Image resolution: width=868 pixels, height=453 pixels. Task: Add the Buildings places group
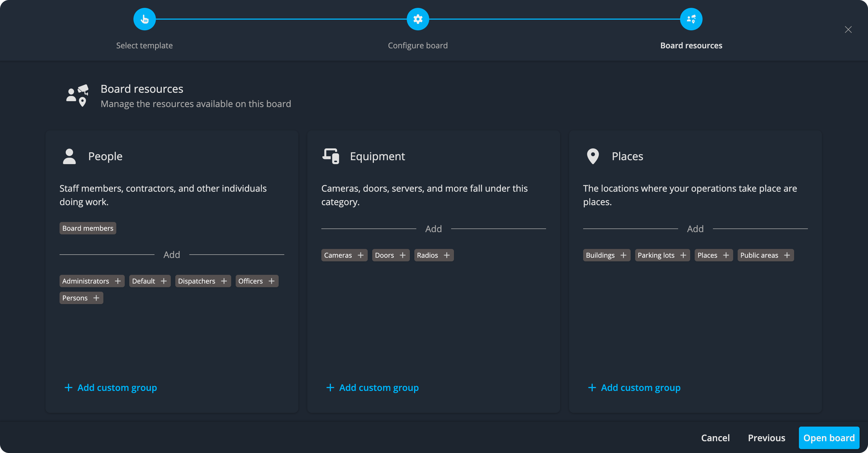623,255
